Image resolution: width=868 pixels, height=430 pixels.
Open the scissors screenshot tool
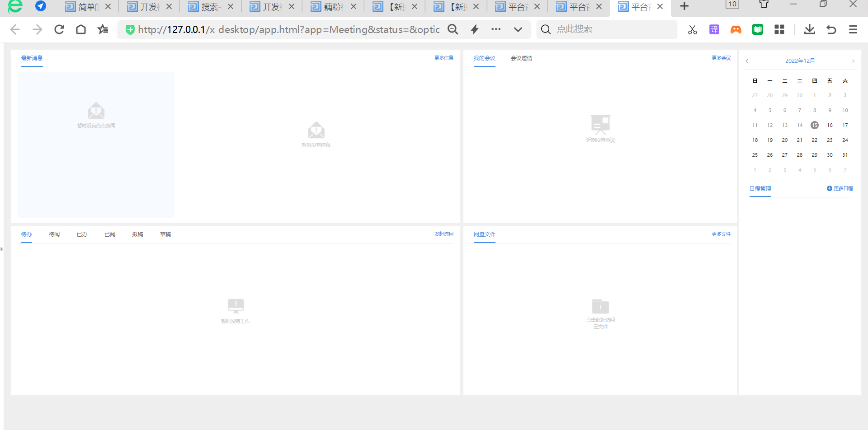[x=693, y=30]
